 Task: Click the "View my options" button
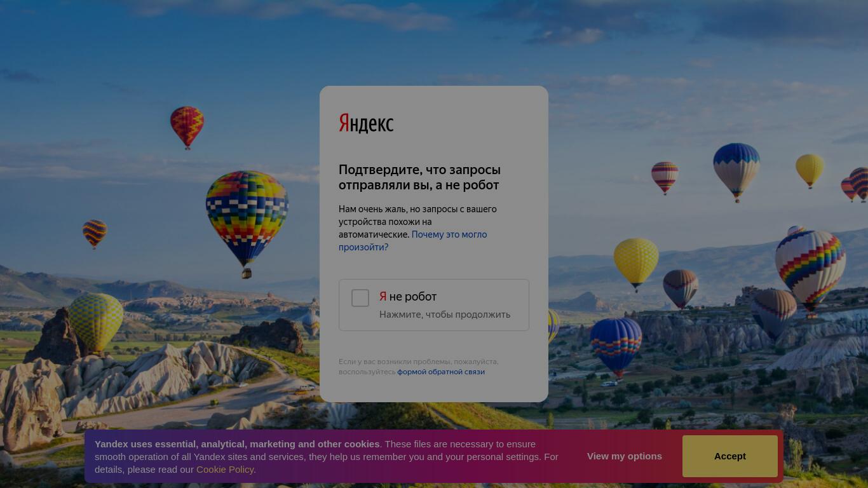click(x=625, y=456)
